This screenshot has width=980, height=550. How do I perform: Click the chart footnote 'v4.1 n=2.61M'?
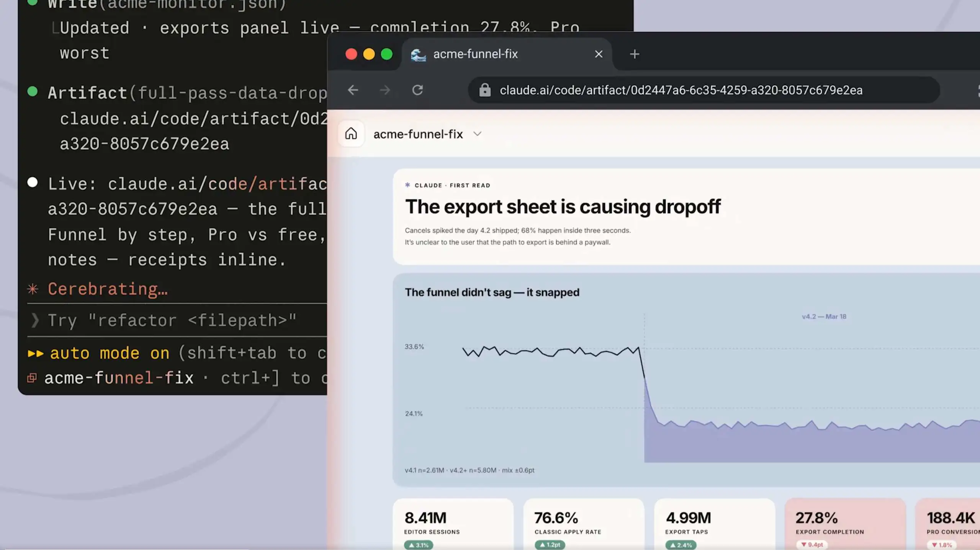click(424, 470)
